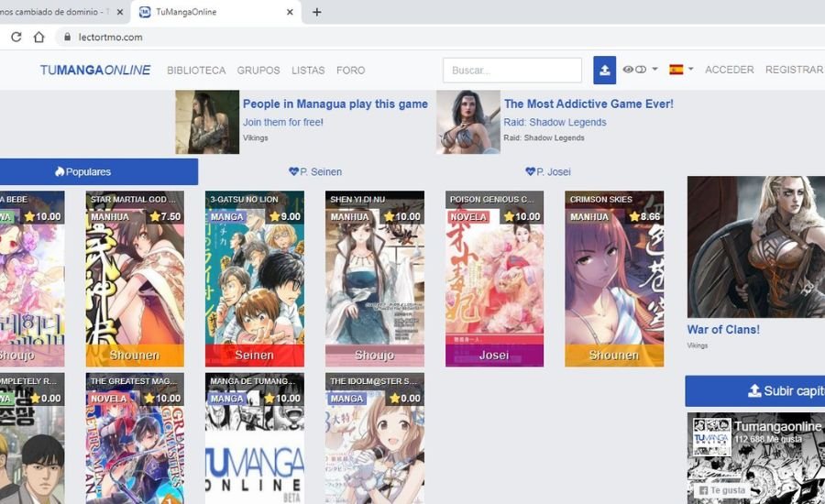Click the padlock site security icon
The image size is (825, 504).
tap(67, 37)
